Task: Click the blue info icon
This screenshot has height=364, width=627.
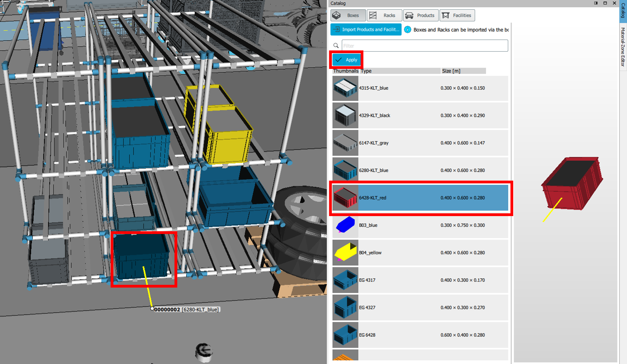Action: point(408,30)
